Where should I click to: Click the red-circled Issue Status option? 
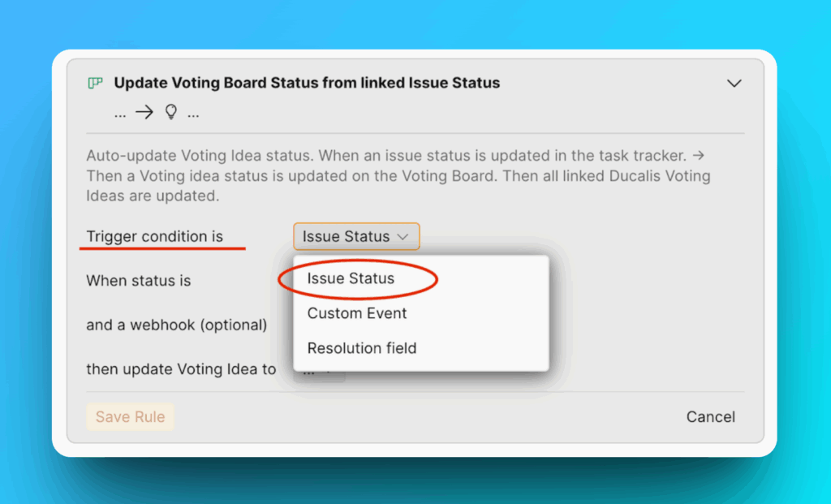pos(350,278)
